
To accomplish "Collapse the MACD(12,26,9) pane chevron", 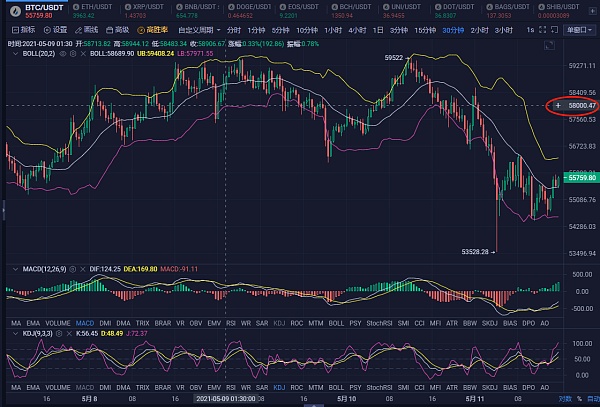I will 15,269.
